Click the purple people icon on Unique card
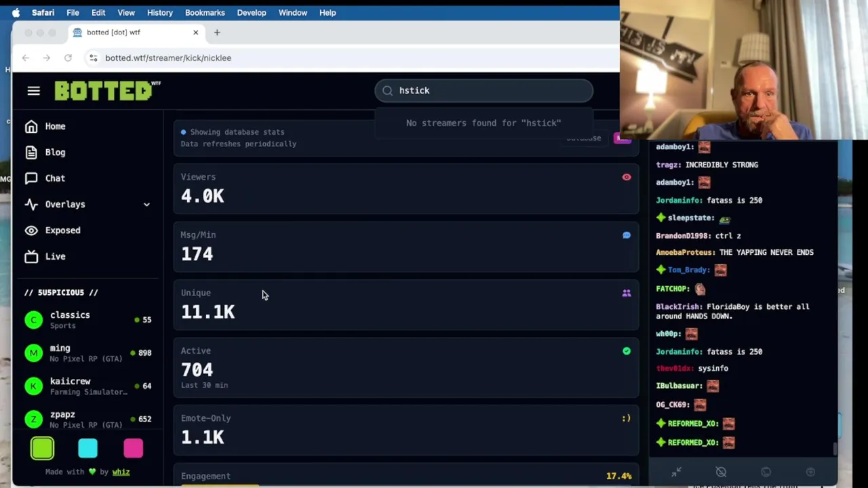The image size is (868, 488). (627, 293)
